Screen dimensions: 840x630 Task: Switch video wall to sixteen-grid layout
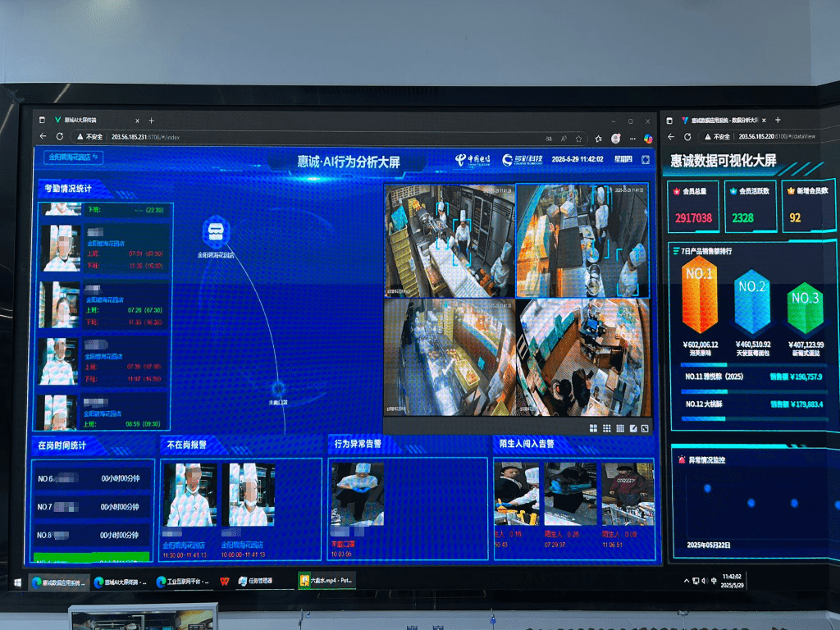pos(619,428)
